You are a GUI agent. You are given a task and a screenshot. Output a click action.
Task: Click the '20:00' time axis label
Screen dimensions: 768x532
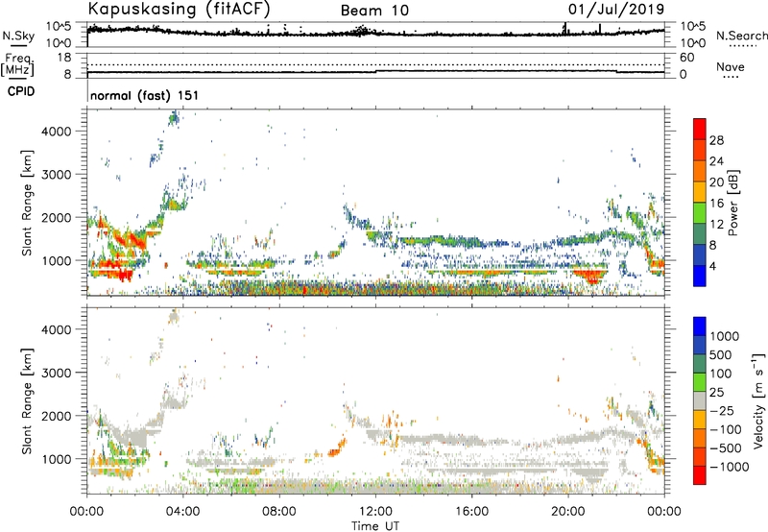coord(568,512)
